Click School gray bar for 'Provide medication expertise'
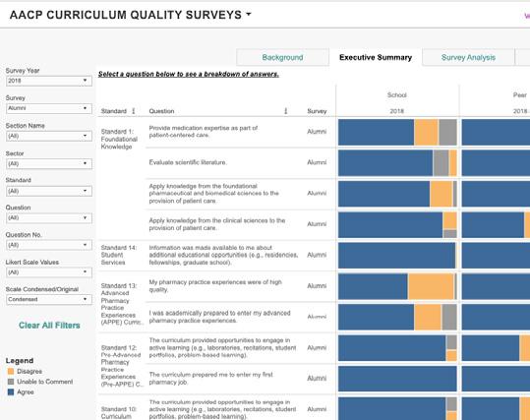Screen dimensions: 530x420 [x=447, y=132]
